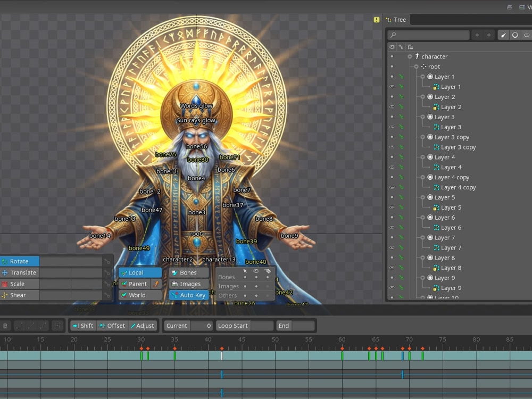Click the Current frame value field
Image resolution: width=532 pixels, height=399 pixels.
click(202, 326)
